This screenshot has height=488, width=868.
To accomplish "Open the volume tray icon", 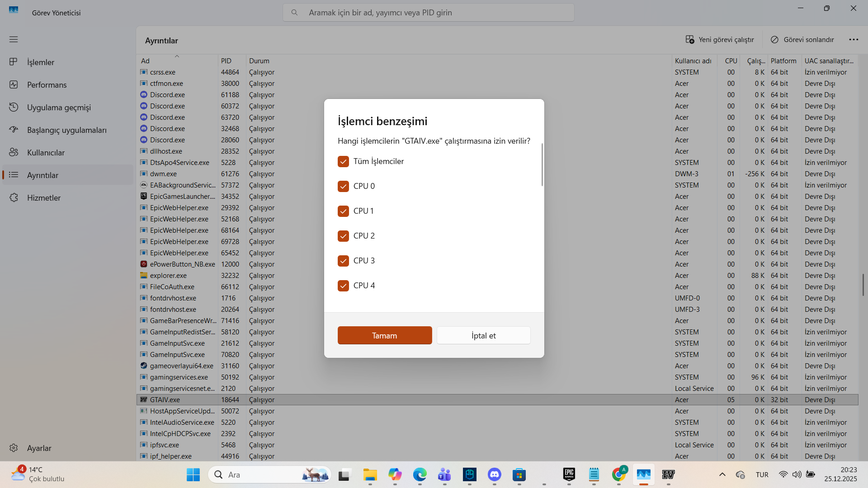I will 797,474.
